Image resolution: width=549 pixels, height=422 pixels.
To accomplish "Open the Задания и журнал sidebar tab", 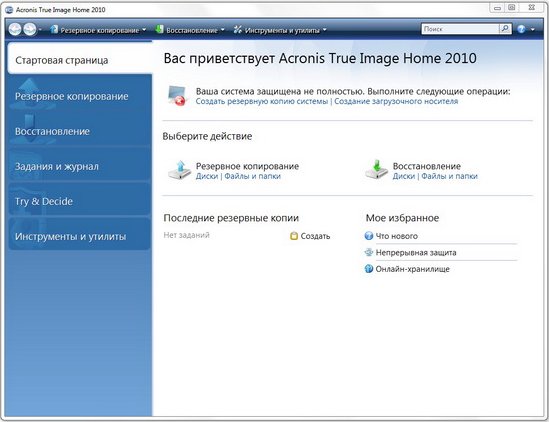I will click(79, 166).
